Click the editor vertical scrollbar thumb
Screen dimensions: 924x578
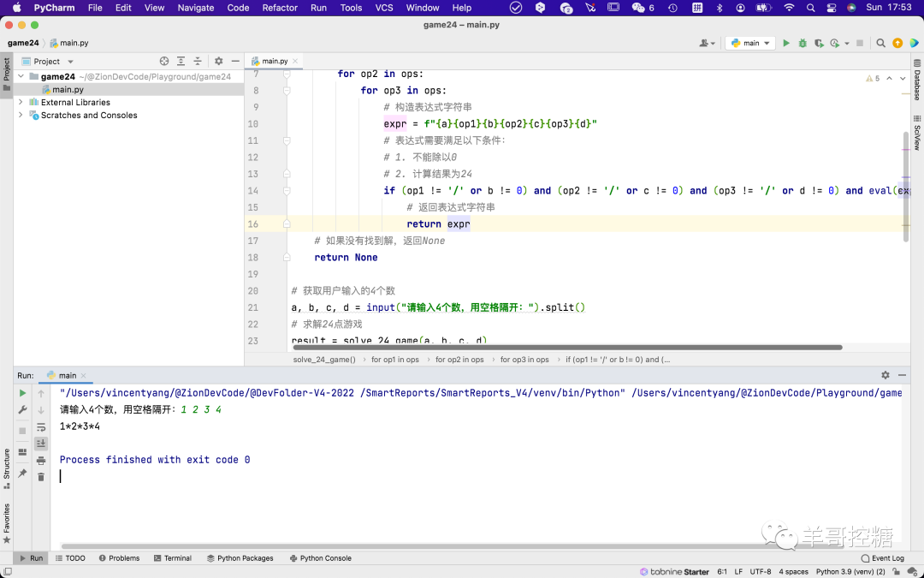click(x=906, y=187)
